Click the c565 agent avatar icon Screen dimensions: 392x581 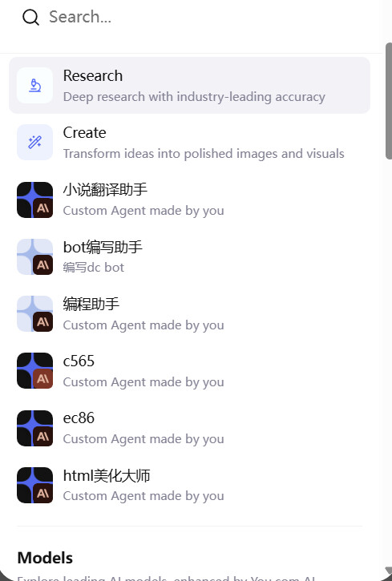(x=34, y=370)
